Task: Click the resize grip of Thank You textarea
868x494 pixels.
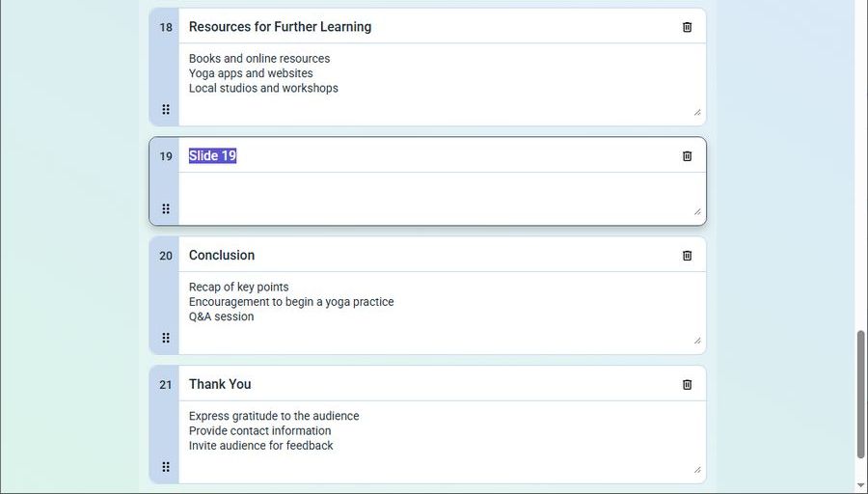Action: pos(697,470)
